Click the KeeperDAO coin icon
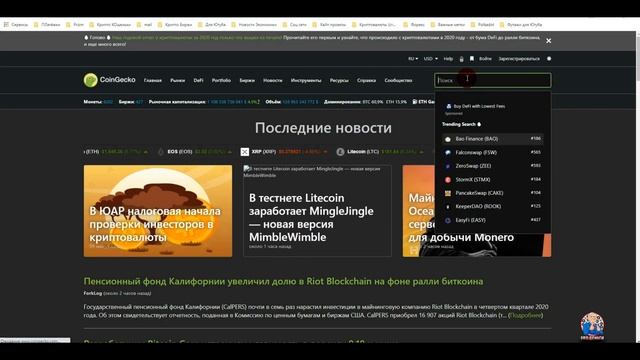 tap(448, 207)
